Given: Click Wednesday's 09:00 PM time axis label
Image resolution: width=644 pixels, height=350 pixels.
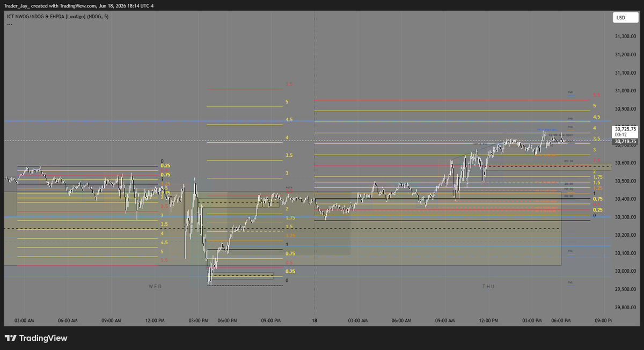Looking at the screenshot, I should (270, 320).
